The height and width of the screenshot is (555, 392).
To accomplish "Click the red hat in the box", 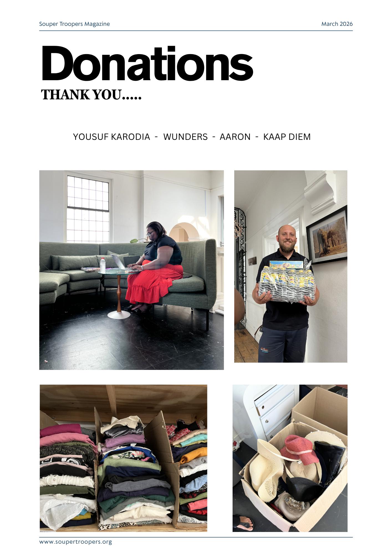I will tap(297, 450).
